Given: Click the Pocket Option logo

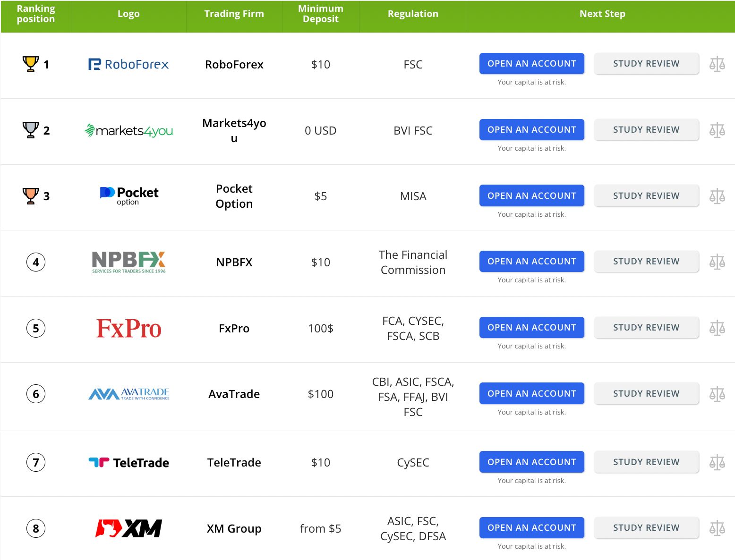Looking at the screenshot, I should click(128, 195).
